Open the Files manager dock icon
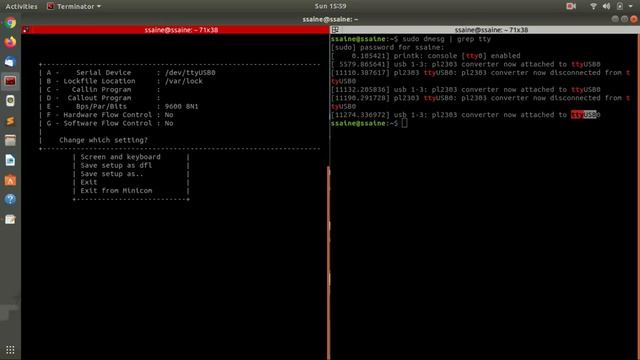 [x=10, y=140]
